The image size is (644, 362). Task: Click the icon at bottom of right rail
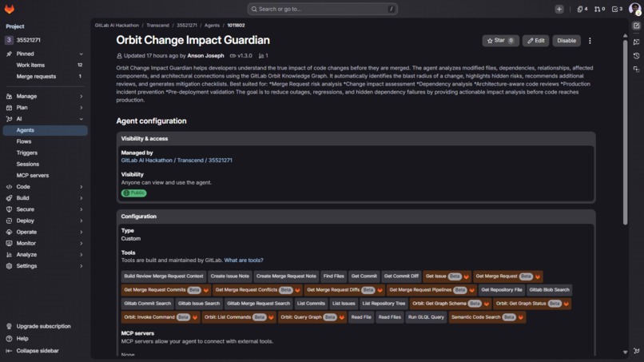(636, 351)
